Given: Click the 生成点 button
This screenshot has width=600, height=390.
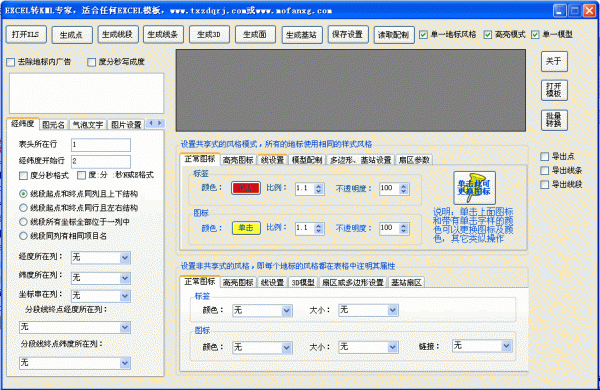Looking at the screenshot, I should (x=72, y=35).
